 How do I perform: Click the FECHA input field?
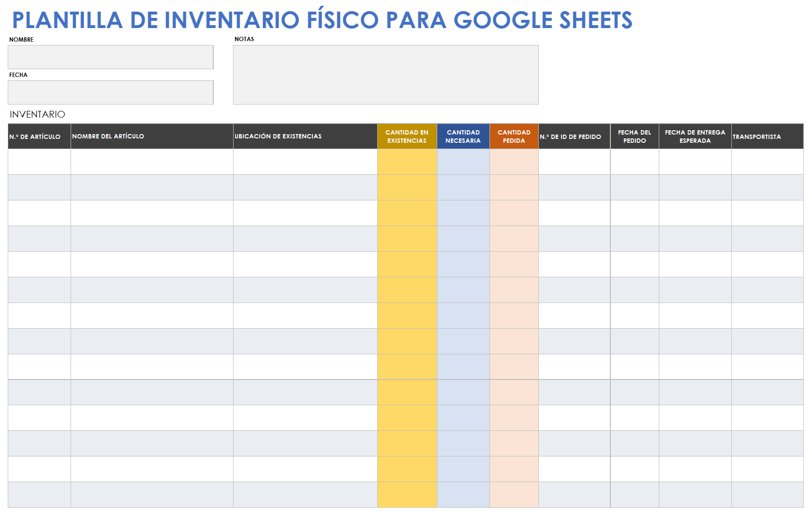tap(111, 92)
